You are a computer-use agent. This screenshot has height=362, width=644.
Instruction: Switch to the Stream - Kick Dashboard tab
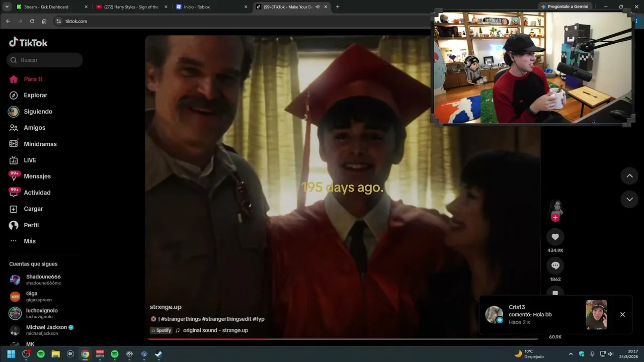52,7
